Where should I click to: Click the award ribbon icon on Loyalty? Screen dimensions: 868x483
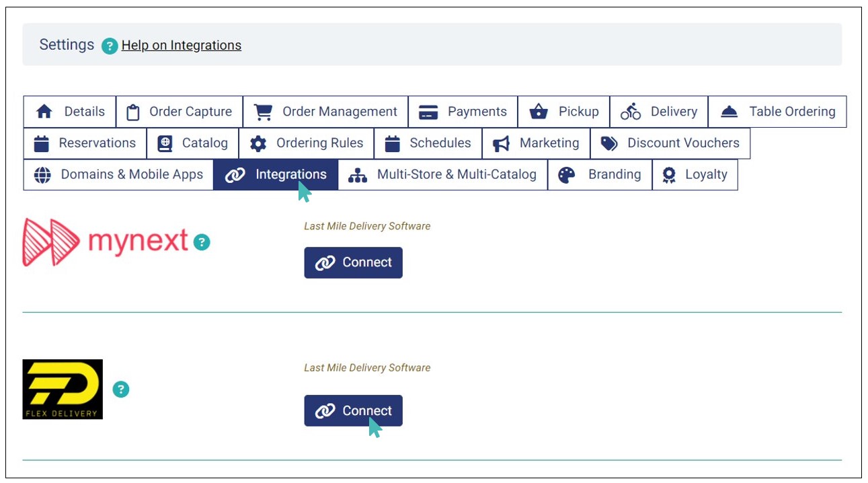pyautogui.click(x=669, y=175)
